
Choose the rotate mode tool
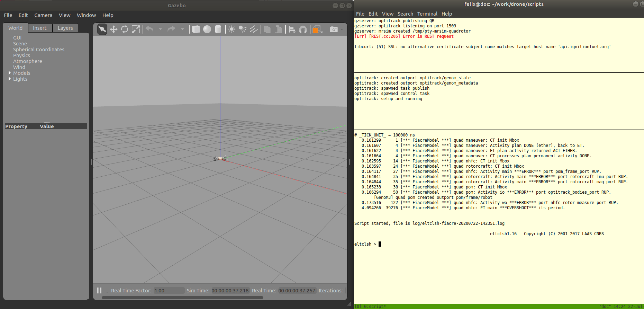pyautogui.click(x=125, y=29)
